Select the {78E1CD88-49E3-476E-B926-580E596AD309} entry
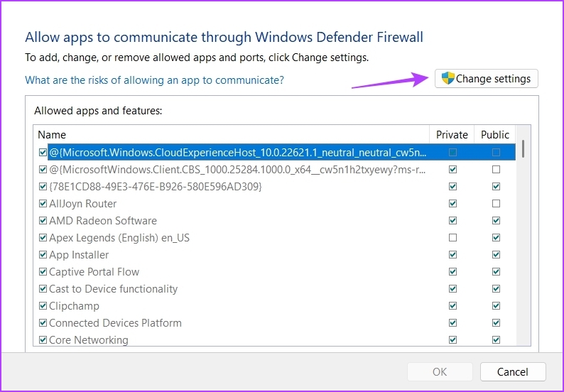 [156, 186]
